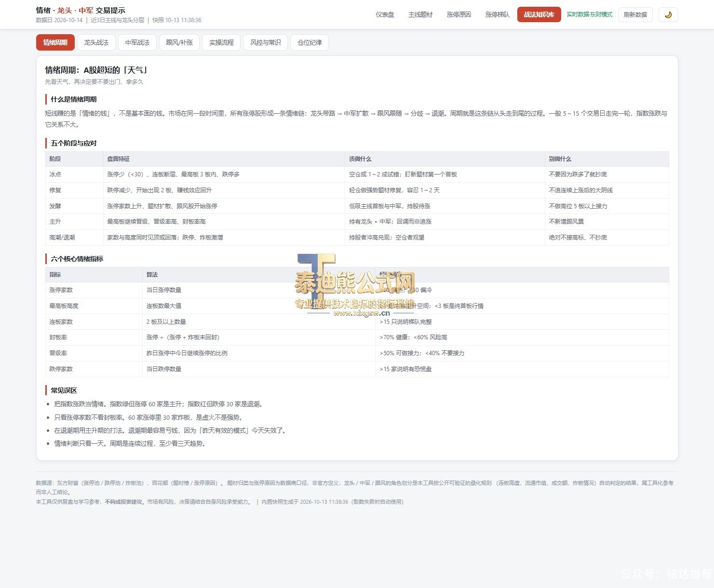The image size is (714, 588).
Task: Switch to the 龙头战法 tab
Action: tap(96, 42)
